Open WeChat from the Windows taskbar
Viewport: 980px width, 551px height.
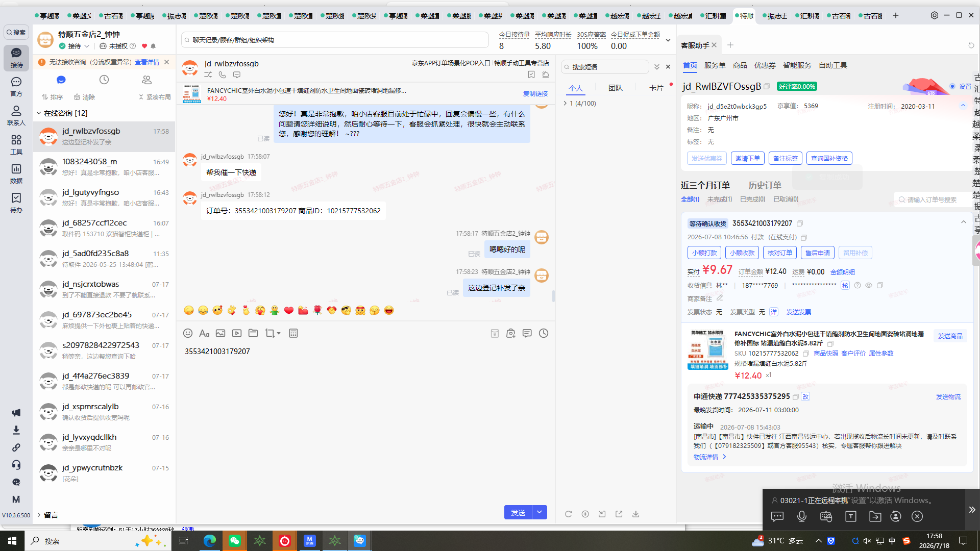tap(235, 540)
